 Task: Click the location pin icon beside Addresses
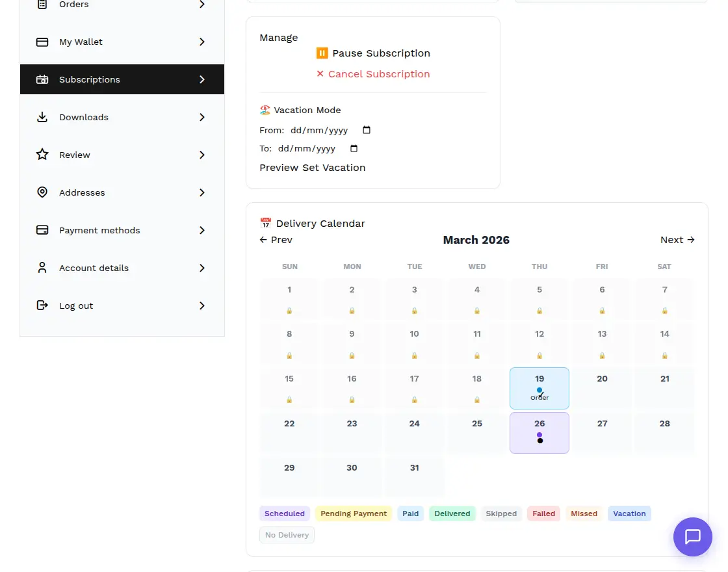(x=42, y=192)
